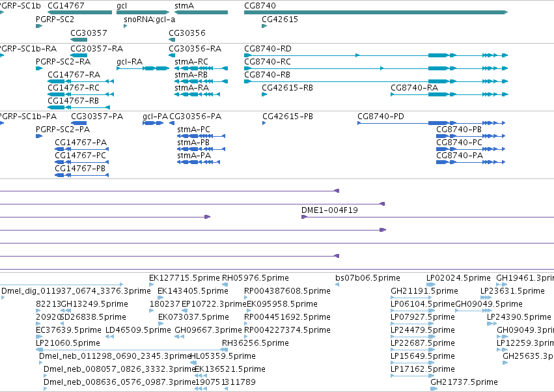Select transcript CG8740-RA
Screen dimensions: 554x392
coord(449,94)
